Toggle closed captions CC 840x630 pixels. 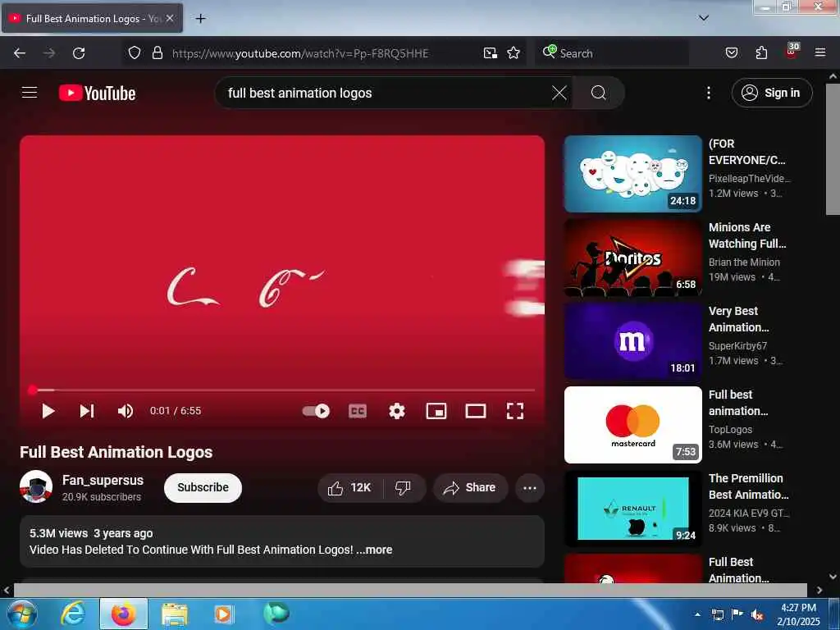click(x=358, y=411)
